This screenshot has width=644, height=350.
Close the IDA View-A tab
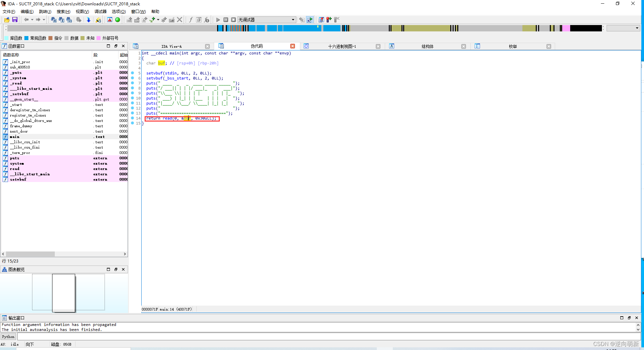coord(207,46)
